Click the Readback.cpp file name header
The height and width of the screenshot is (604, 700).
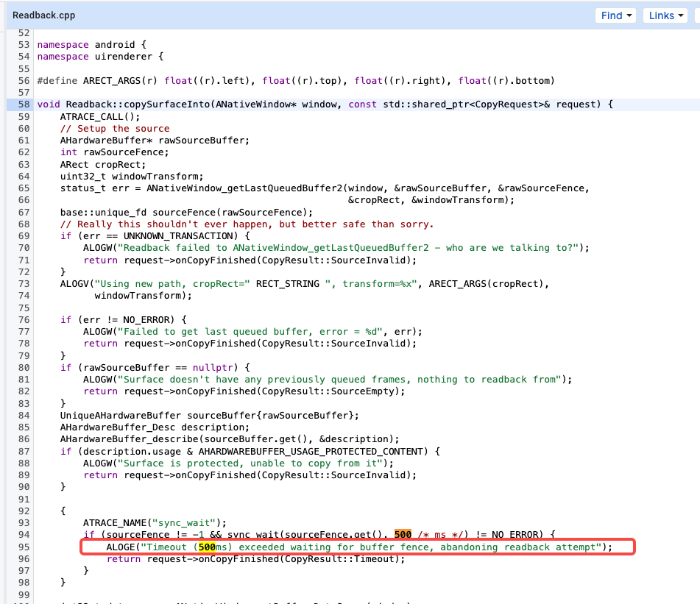[43, 15]
